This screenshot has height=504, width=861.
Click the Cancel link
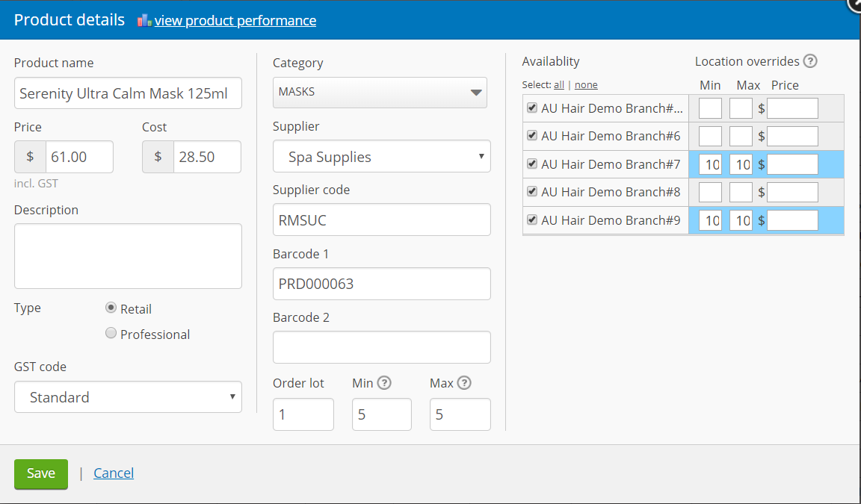[114, 473]
